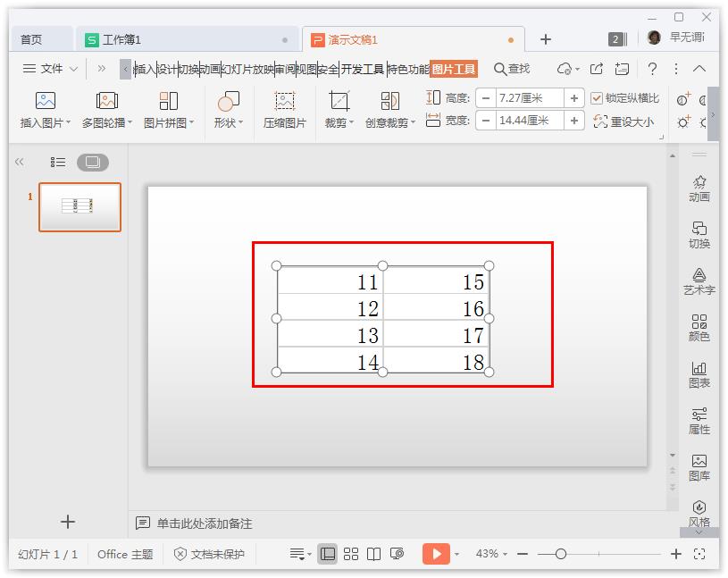
Task: Select the 多图轮播 tool
Action: tap(106, 109)
